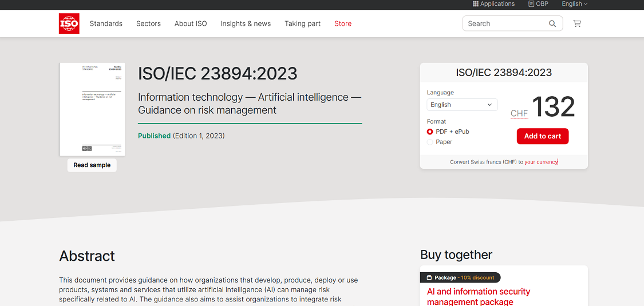Open Insights & news menu

coord(246,24)
